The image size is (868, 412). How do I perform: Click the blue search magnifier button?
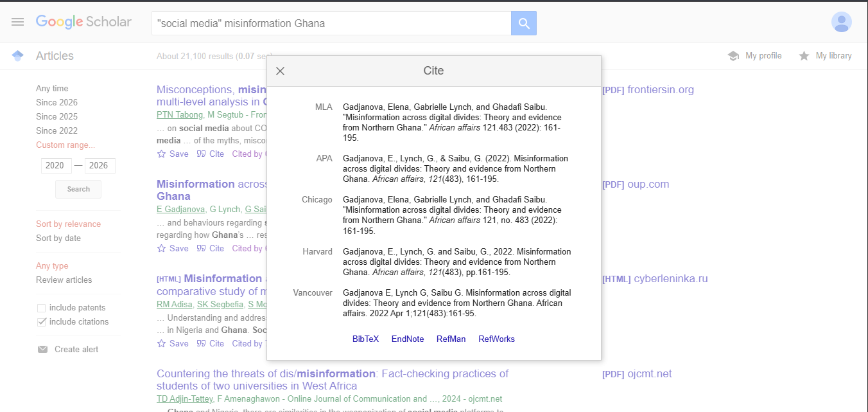coord(524,23)
